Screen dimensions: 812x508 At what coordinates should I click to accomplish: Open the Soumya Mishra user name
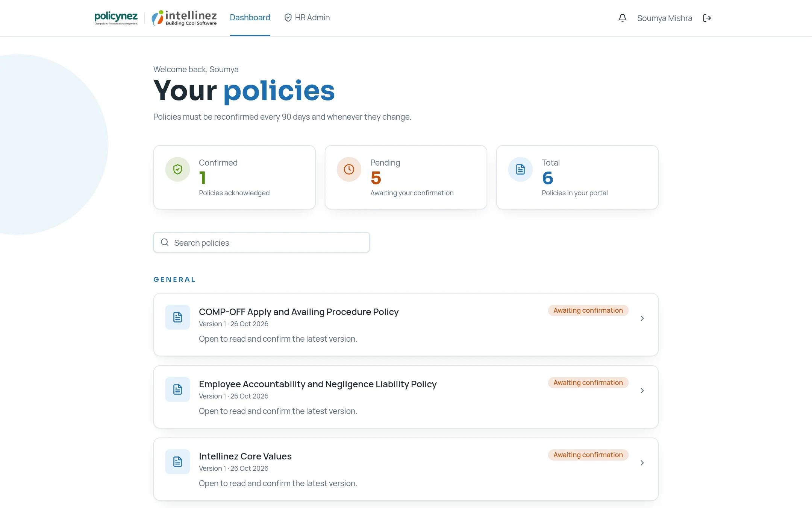pyautogui.click(x=665, y=18)
